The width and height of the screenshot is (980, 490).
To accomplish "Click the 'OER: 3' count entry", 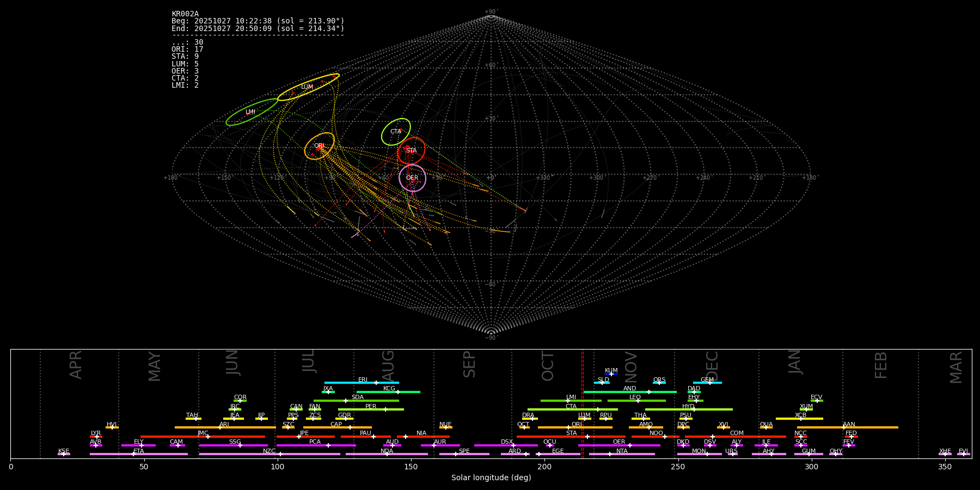I will 185,71.
